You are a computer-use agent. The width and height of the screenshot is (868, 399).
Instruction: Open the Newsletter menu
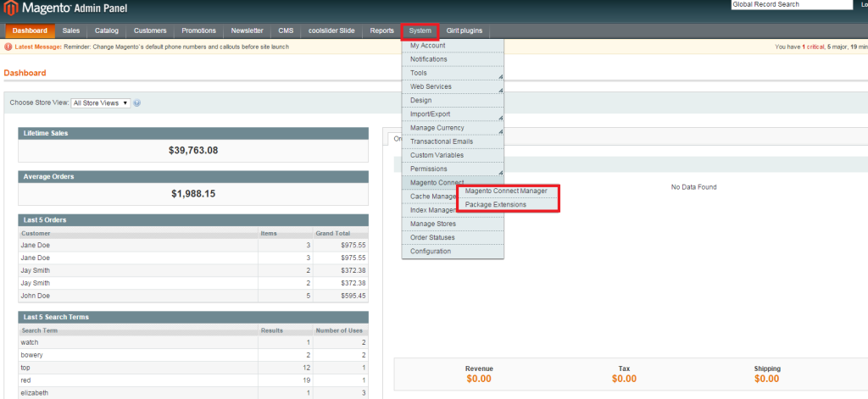coord(247,31)
